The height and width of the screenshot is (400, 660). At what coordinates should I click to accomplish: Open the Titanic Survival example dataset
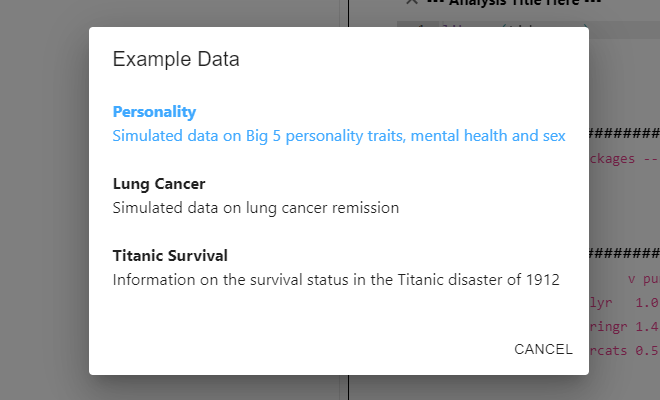click(170, 256)
